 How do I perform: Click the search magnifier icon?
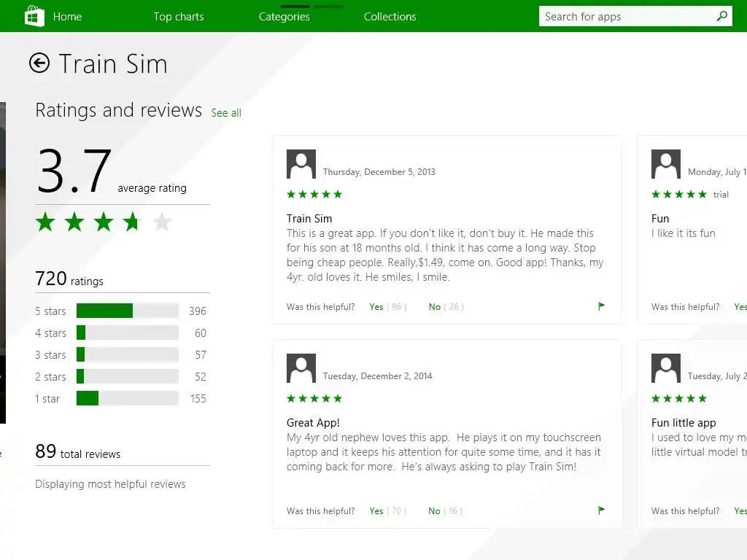click(721, 16)
